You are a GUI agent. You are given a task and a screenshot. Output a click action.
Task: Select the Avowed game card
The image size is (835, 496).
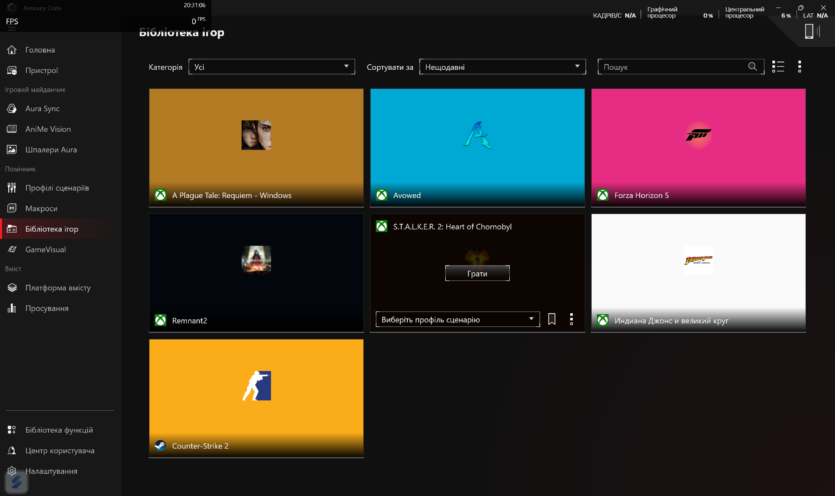point(477,148)
